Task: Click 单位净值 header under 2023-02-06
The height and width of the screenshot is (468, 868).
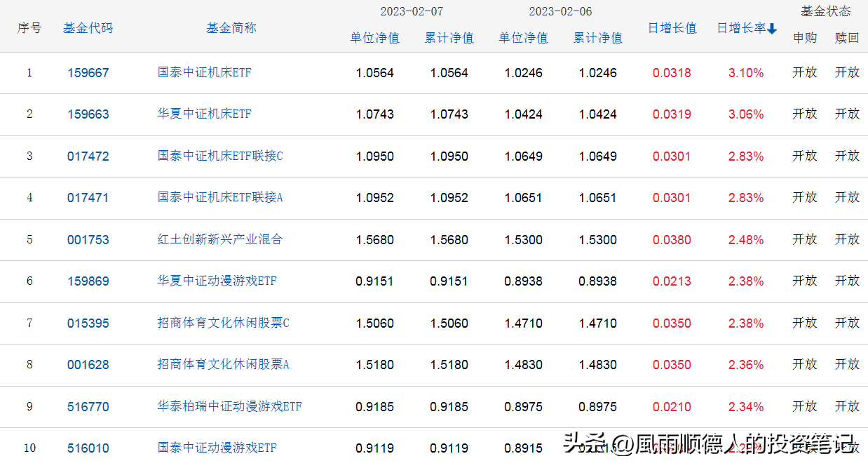Action: (523, 38)
